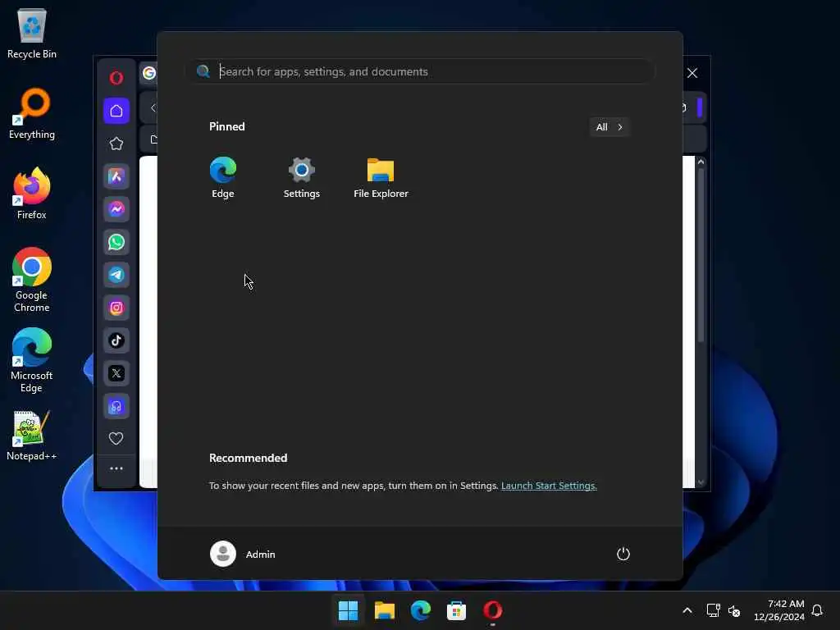Open the Power options button
The height and width of the screenshot is (630, 840).
click(x=623, y=554)
